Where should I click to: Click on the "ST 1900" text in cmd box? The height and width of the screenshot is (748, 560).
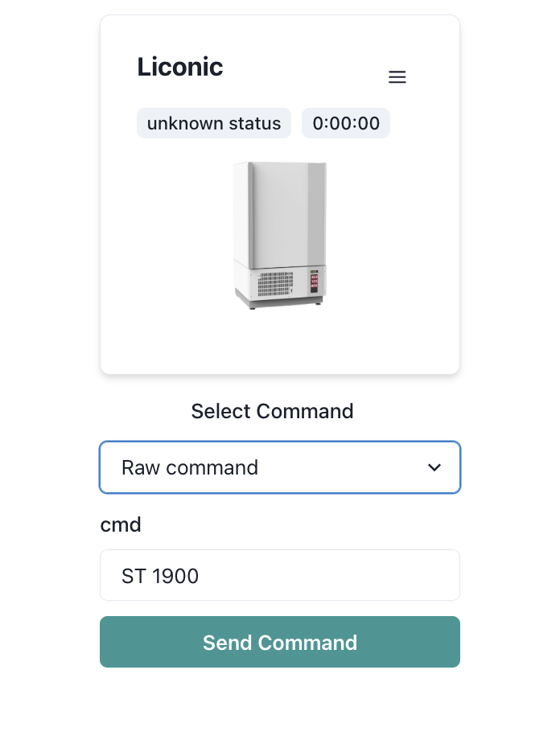160,576
